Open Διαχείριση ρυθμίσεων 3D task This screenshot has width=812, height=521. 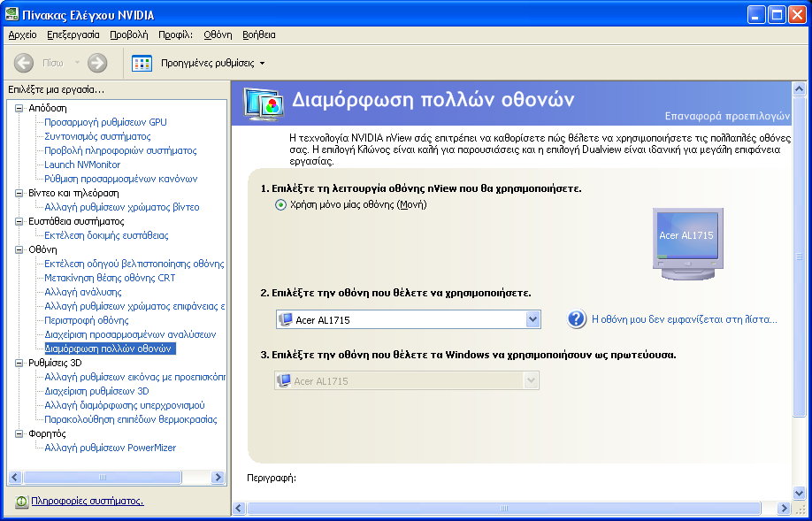pyautogui.click(x=96, y=392)
